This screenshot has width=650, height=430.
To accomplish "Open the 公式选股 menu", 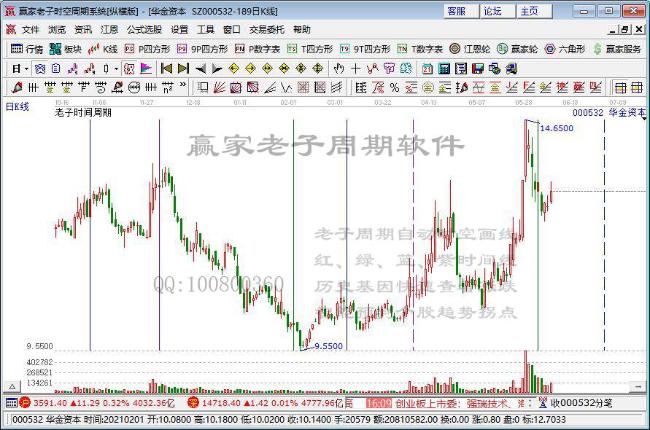I will tap(144, 29).
